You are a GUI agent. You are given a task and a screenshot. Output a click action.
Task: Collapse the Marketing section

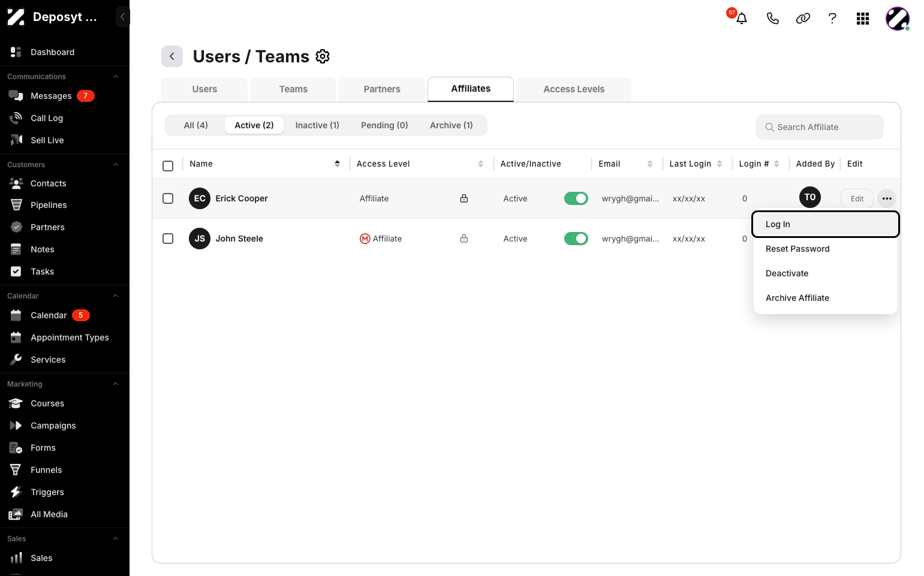[x=116, y=384]
